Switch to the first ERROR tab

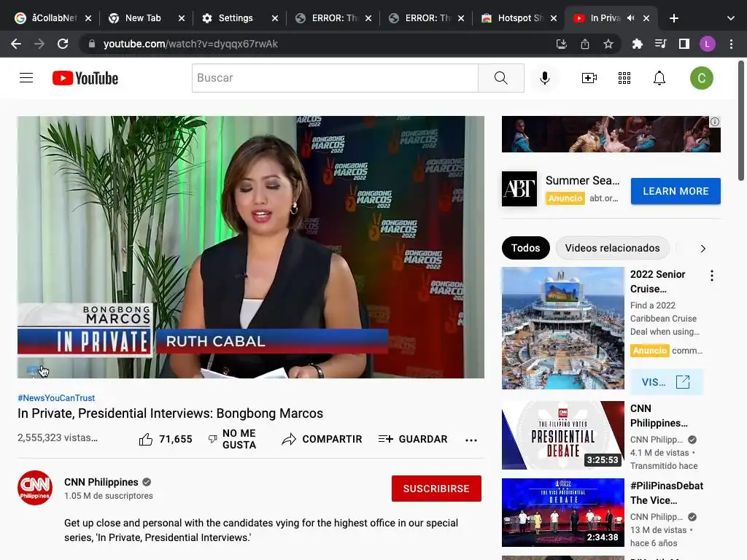[x=333, y=18]
